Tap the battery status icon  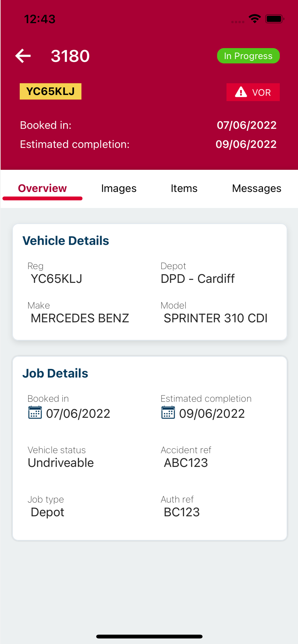[x=274, y=19]
